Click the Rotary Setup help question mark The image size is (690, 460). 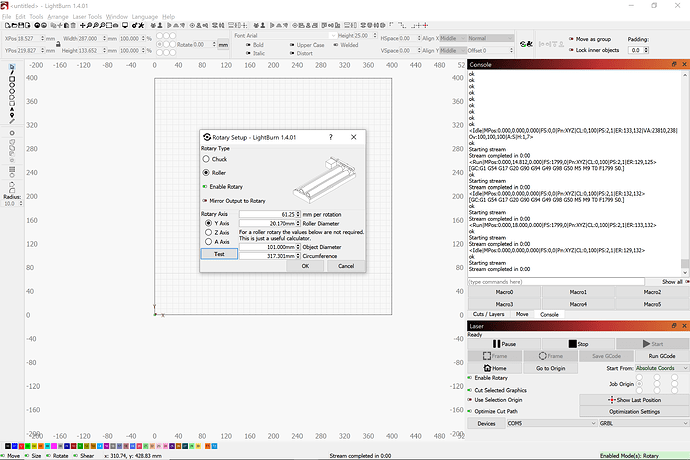(x=330, y=137)
